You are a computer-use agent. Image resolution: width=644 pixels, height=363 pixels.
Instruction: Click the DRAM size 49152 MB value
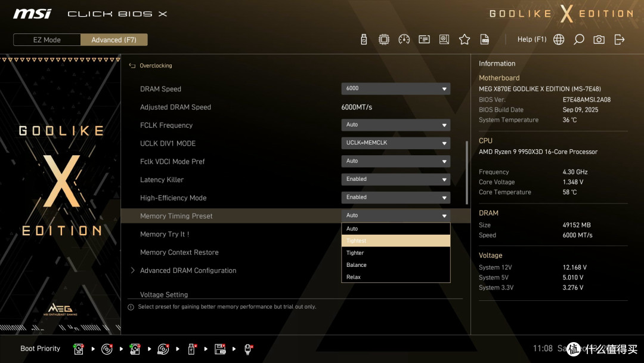(577, 225)
